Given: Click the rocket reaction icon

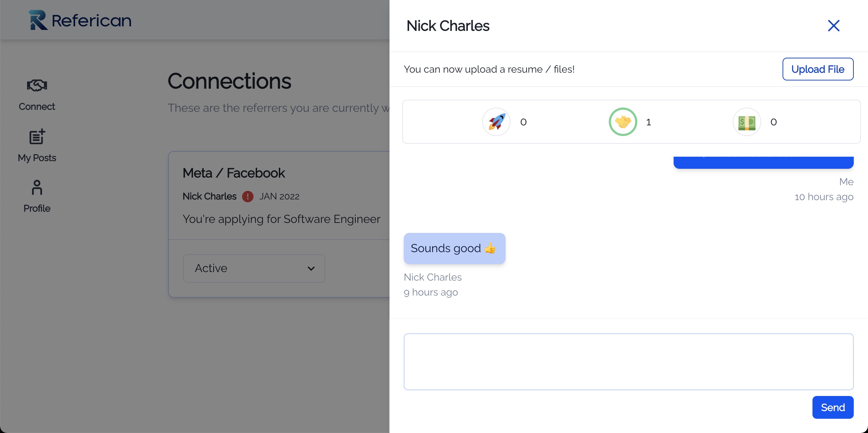Looking at the screenshot, I should click(496, 122).
